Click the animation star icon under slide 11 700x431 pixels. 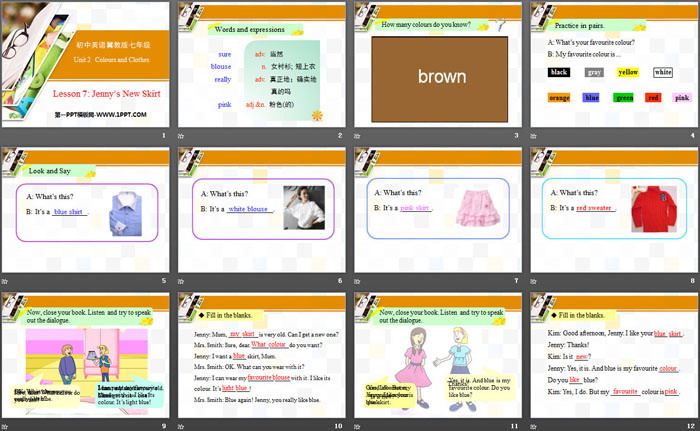click(357, 427)
